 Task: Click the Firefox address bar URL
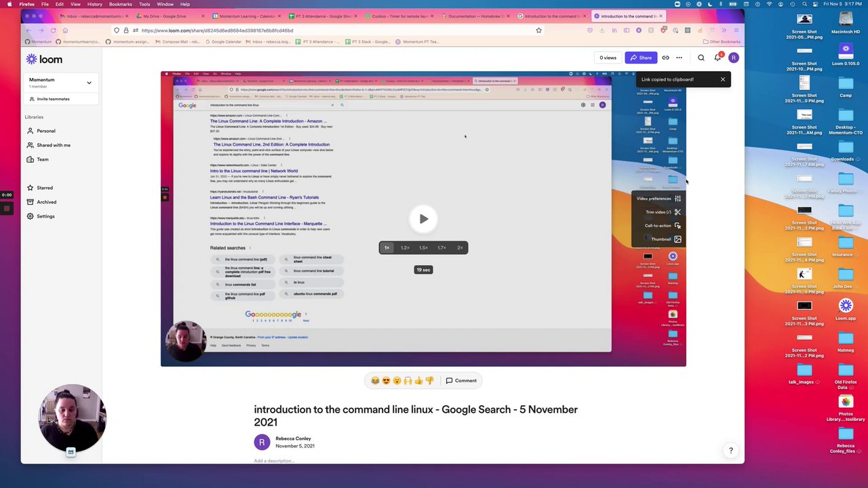pyautogui.click(x=217, y=30)
